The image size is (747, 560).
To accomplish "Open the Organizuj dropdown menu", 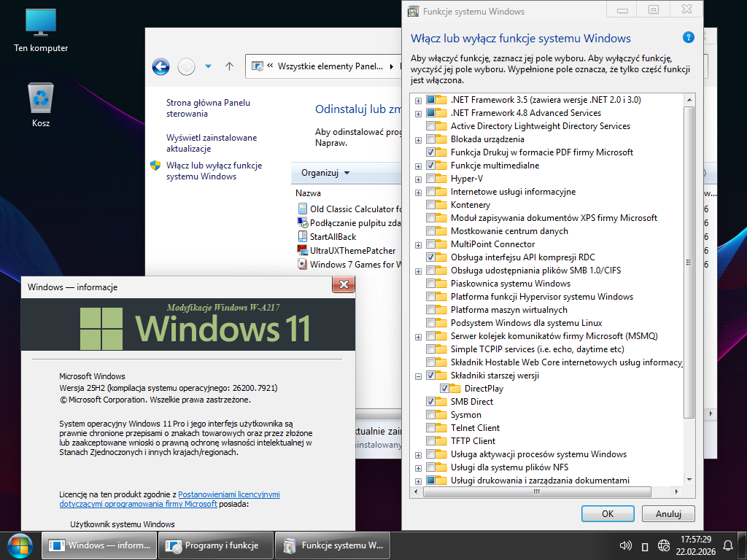I will 325,173.
